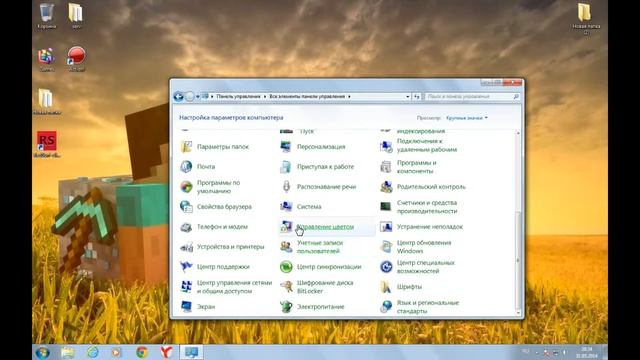Screen dimensions: 640x360
Task: Open Центр поддержки flag icon
Action: tap(186, 267)
